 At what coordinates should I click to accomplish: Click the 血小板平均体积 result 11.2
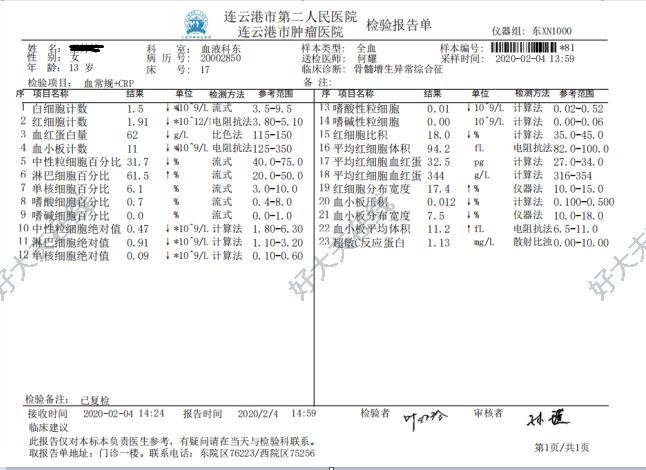[438, 229]
